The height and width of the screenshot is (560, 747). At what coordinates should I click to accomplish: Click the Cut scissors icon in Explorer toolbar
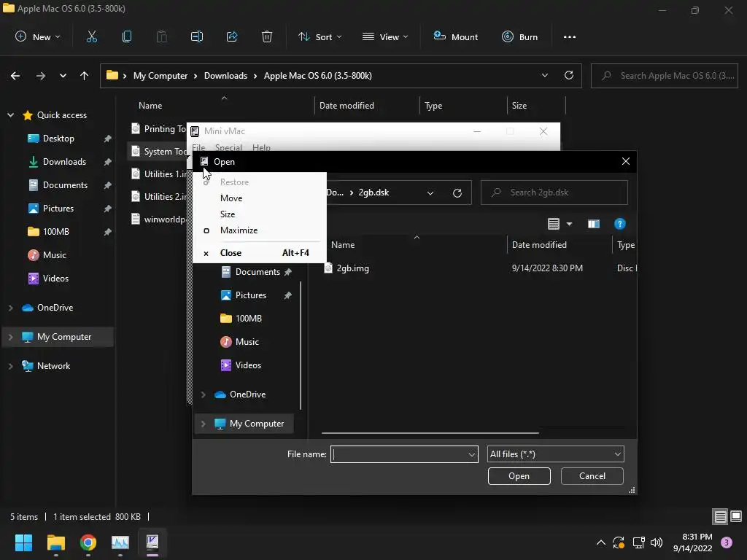click(x=91, y=36)
